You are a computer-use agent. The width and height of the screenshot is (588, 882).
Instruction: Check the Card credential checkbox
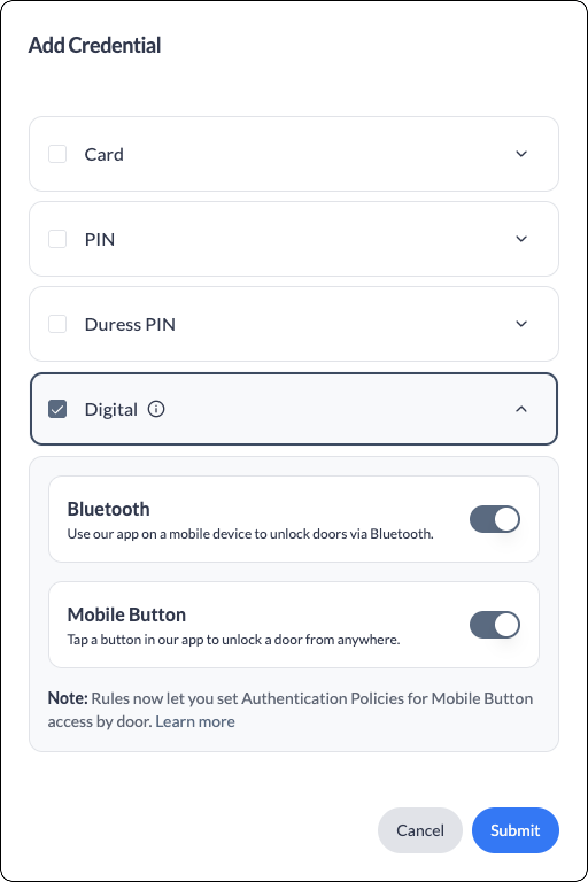[x=57, y=154]
